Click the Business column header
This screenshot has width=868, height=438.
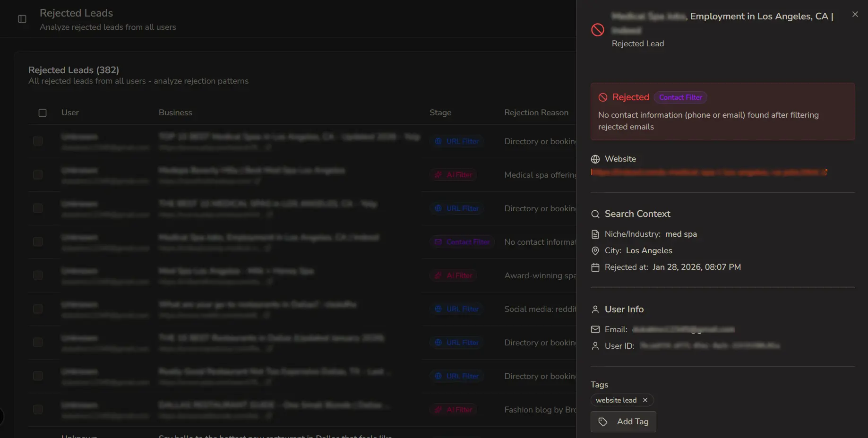[175, 113]
